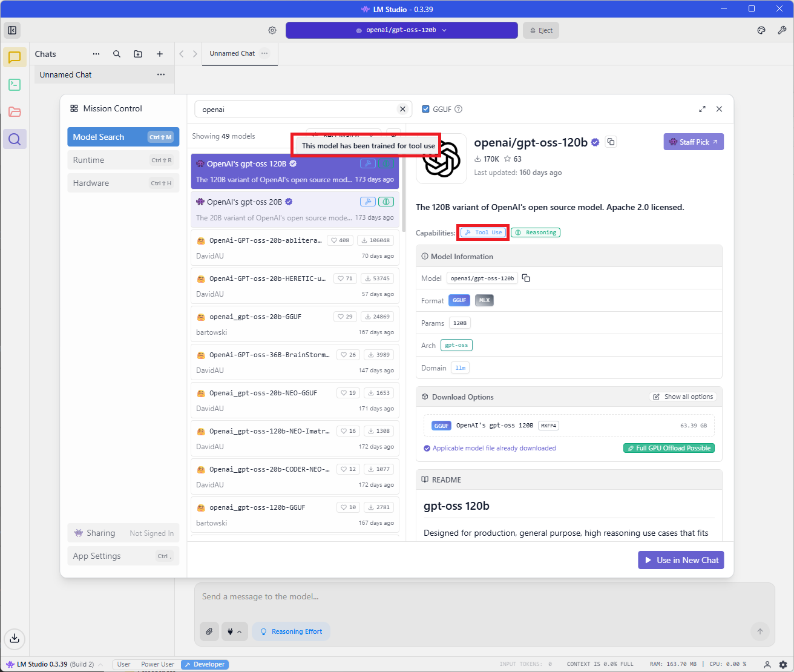Image resolution: width=794 pixels, height=672 pixels.
Task: Copy the openai/gpt-oss-120b model identifier
Action: pos(526,278)
